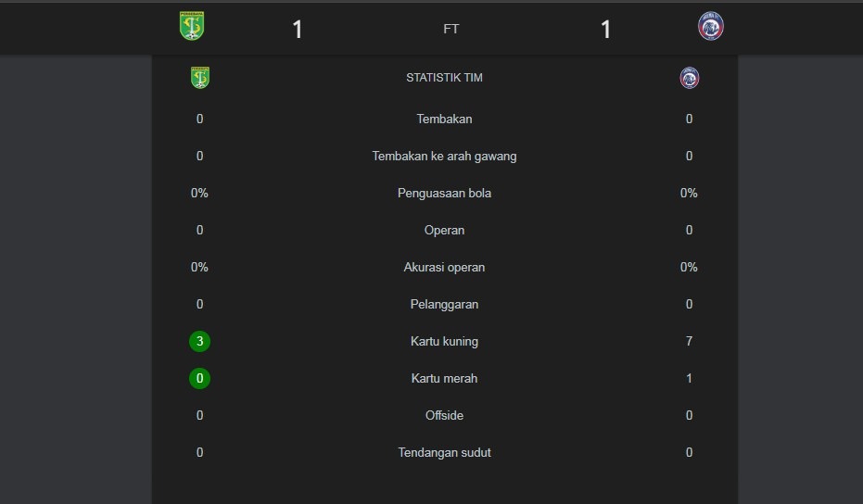Screen dimensions: 863x504
Task: Click the small away team crest in stats row
Action: [689, 78]
